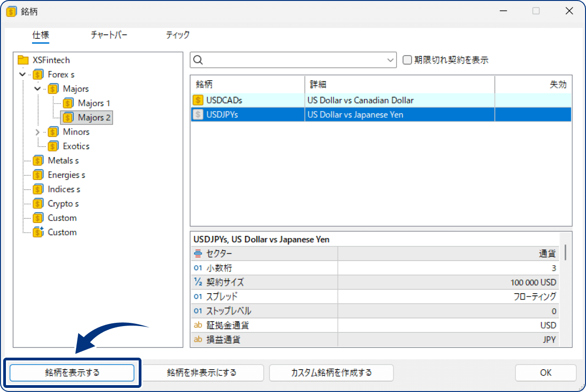Click the custom symbol group icon with plus badge
This screenshot has width=586, height=392.
click(38, 232)
